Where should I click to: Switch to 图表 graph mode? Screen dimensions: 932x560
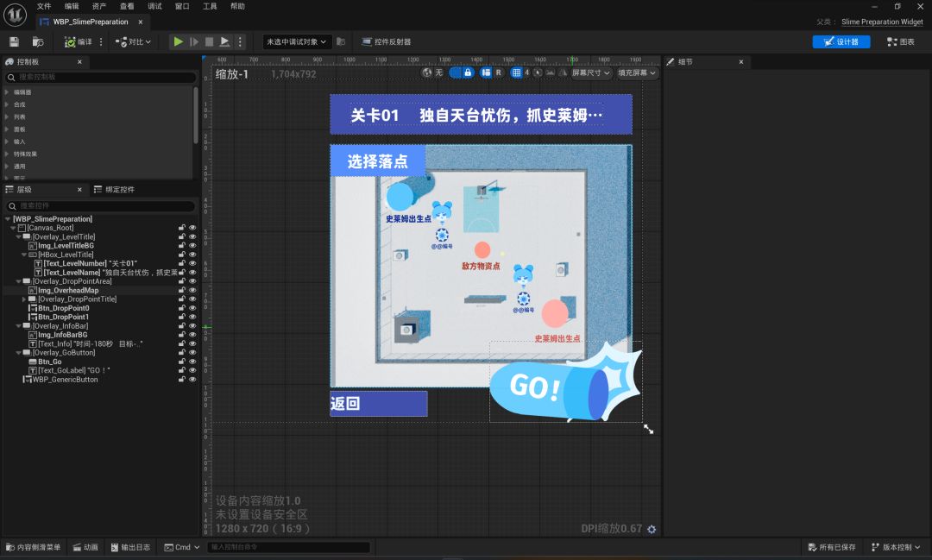click(901, 41)
